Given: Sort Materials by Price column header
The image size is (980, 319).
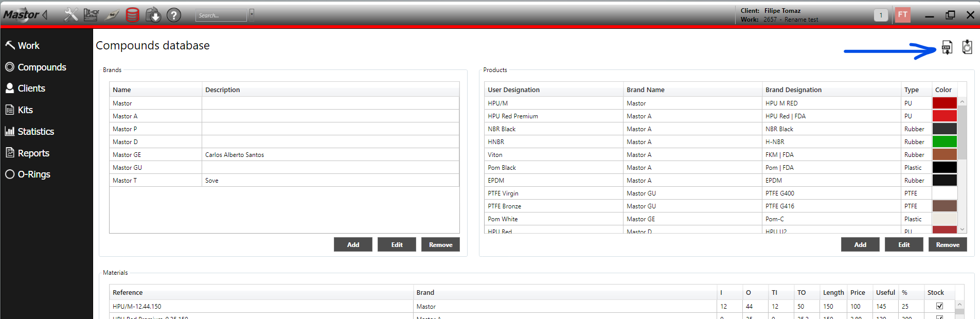Looking at the screenshot, I should (860, 292).
